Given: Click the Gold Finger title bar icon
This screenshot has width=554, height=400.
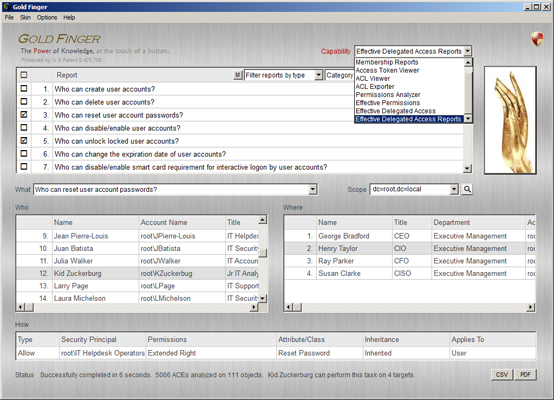Looking at the screenshot, I should click(6, 7).
